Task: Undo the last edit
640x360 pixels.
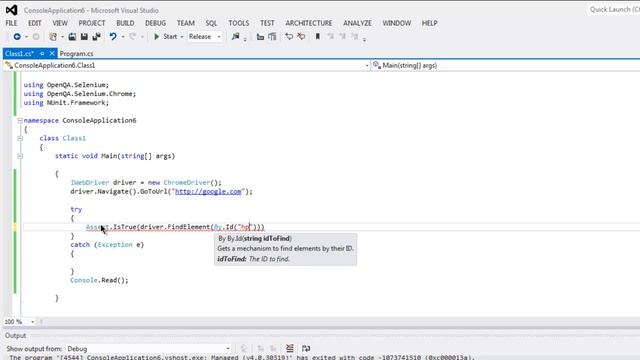Action: 113,37
